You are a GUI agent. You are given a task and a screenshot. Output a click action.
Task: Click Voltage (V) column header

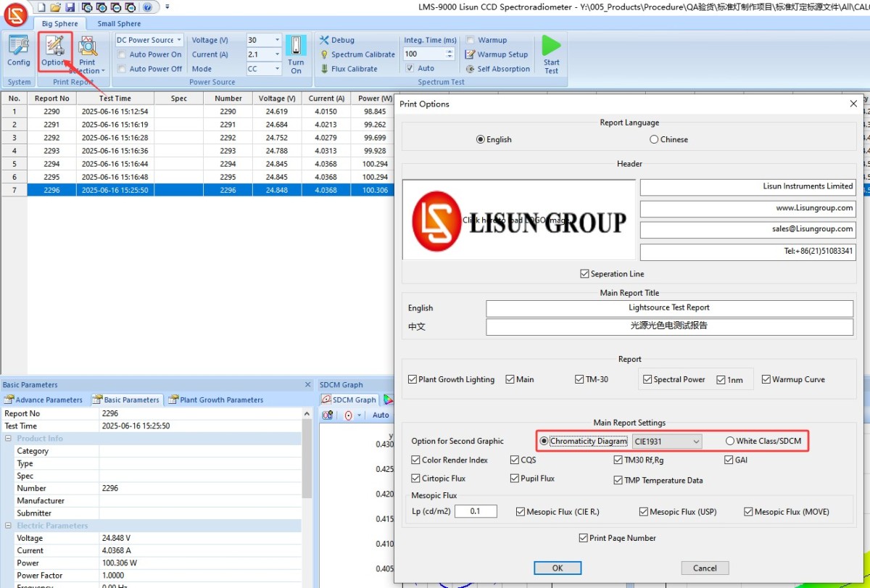click(277, 99)
